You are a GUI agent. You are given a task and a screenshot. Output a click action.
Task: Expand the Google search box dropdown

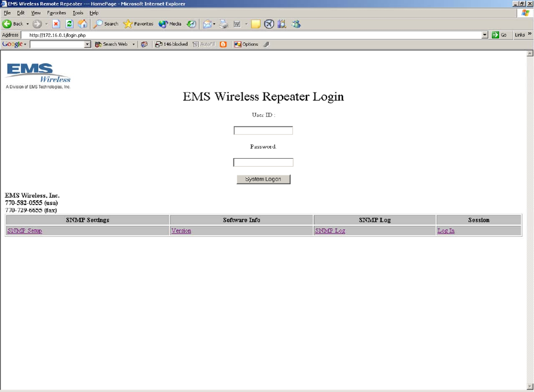pos(87,44)
